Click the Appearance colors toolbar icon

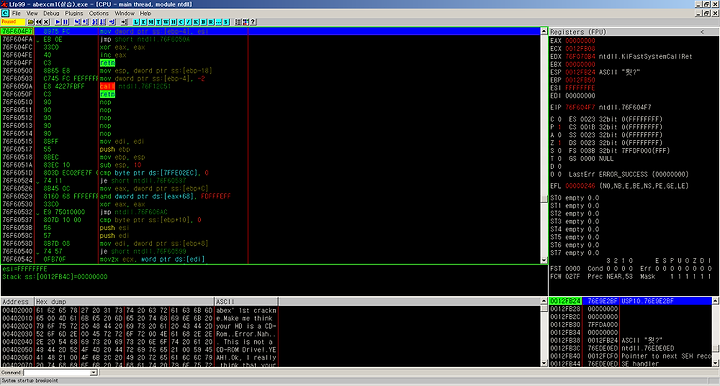[245, 22]
